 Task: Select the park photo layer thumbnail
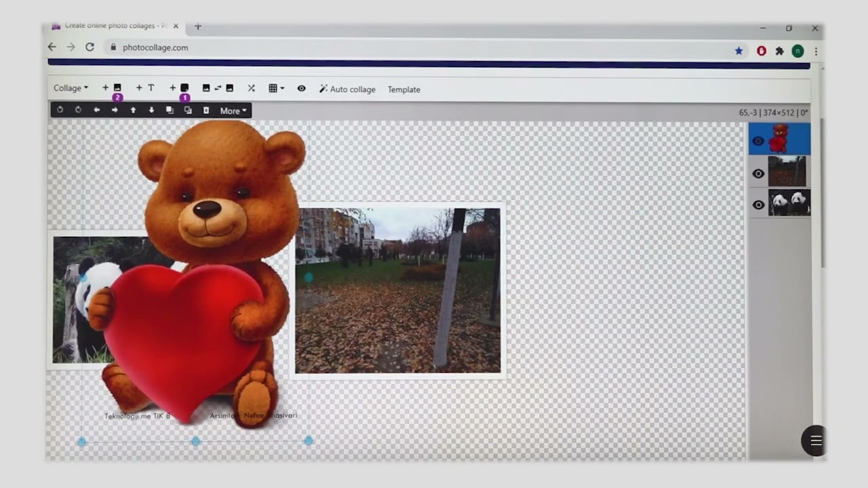point(787,171)
